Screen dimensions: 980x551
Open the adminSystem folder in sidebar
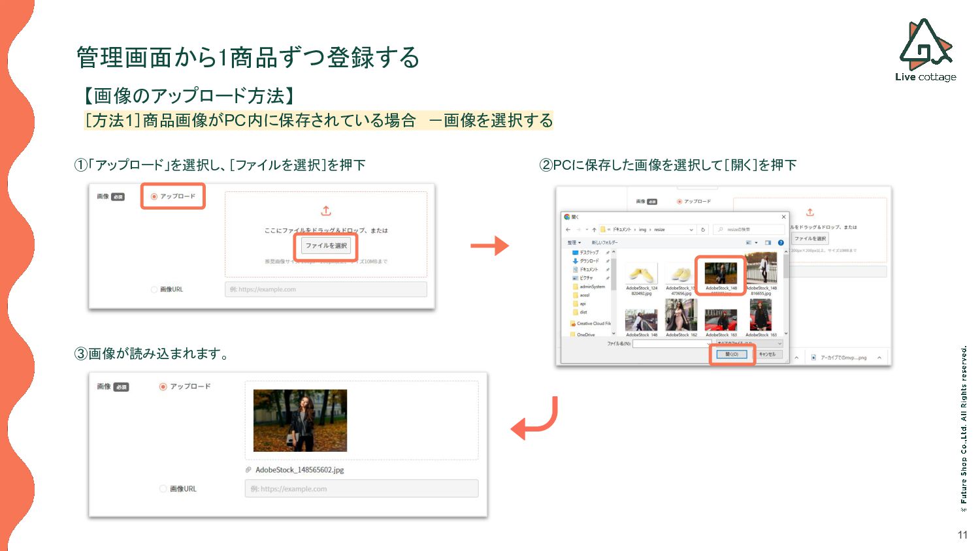click(x=589, y=287)
